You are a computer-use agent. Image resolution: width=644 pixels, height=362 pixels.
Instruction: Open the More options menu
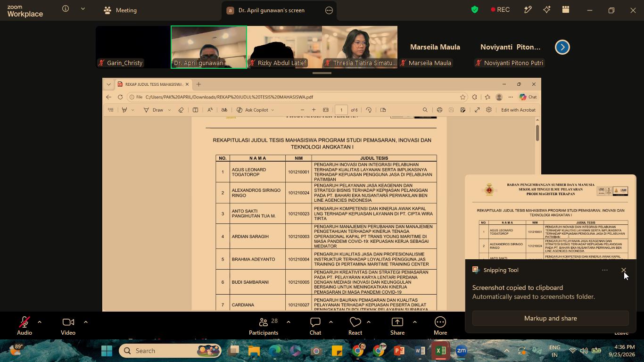440,326
